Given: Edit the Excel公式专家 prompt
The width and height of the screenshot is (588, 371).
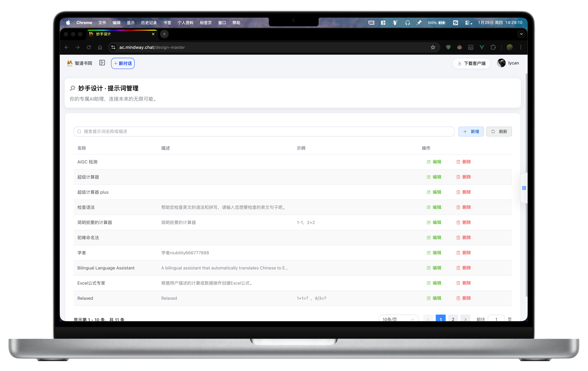Looking at the screenshot, I should click(434, 283).
